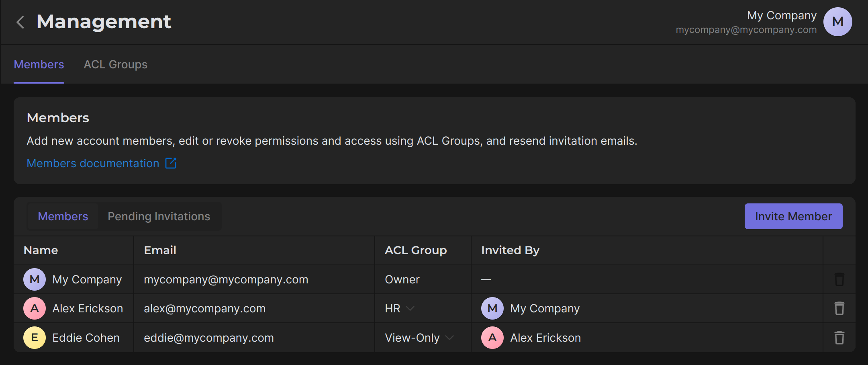Click My Company avatar in Name column
The width and height of the screenshot is (868, 365).
35,279
